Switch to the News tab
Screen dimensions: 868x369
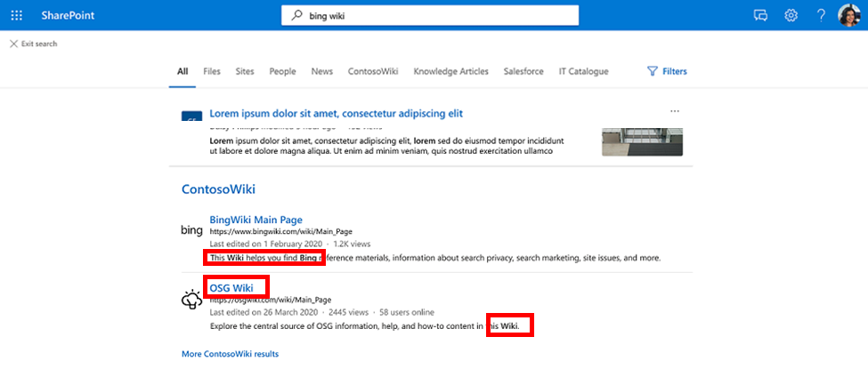tap(321, 71)
